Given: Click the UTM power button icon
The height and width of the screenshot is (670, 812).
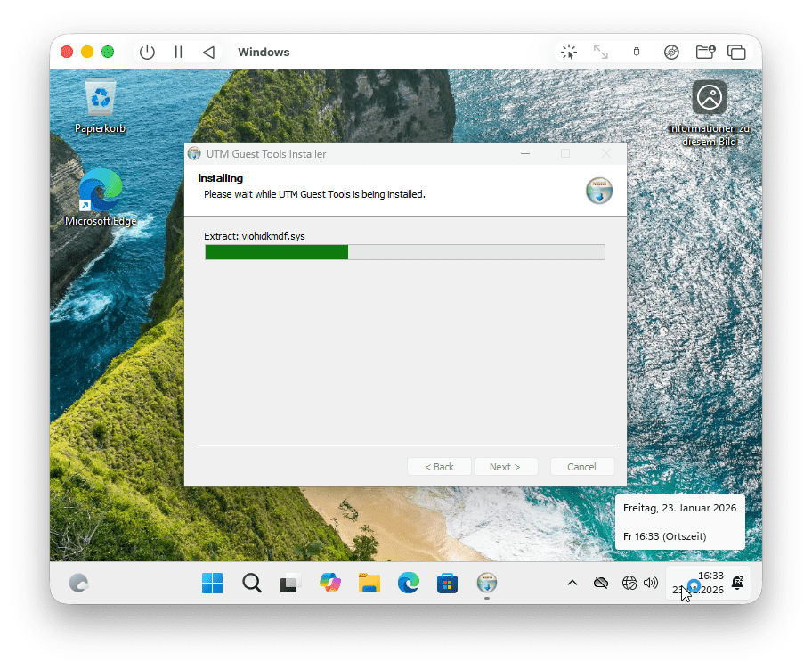Looking at the screenshot, I should click(147, 52).
